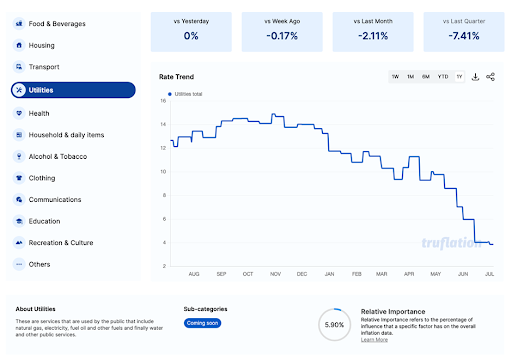Viewport: 512px width, 360px height.
Task: Select the YTD time range
Action: 443,77
